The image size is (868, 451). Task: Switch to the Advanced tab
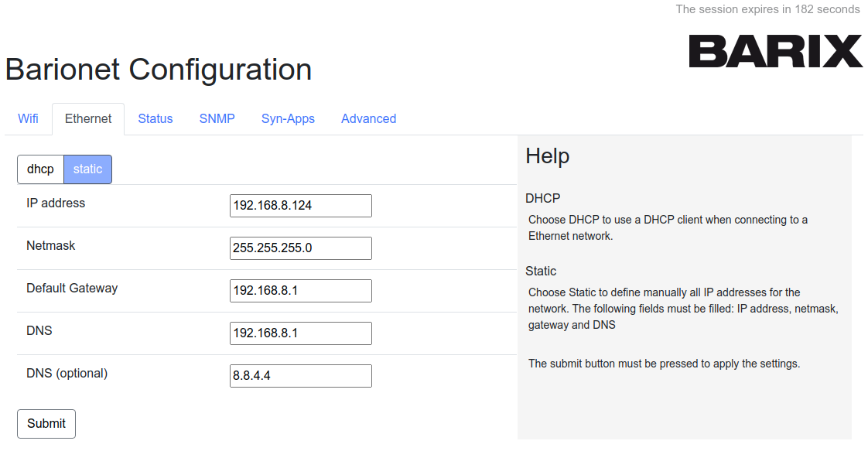368,118
